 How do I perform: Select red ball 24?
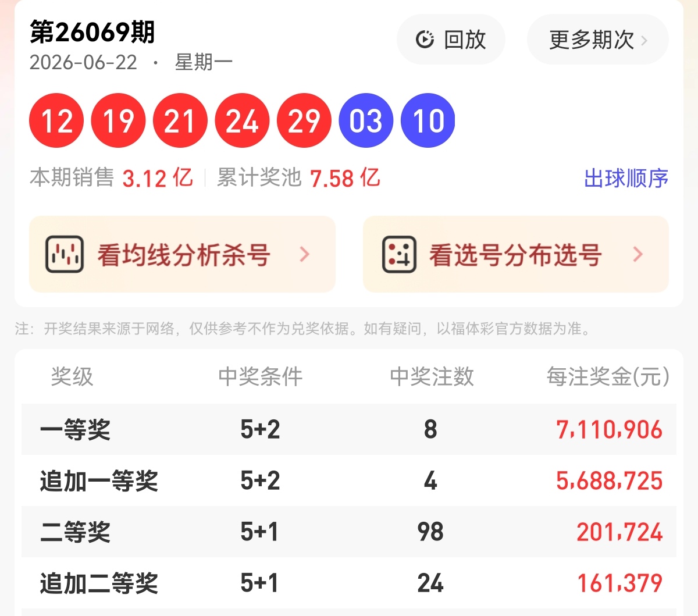[x=242, y=120]
